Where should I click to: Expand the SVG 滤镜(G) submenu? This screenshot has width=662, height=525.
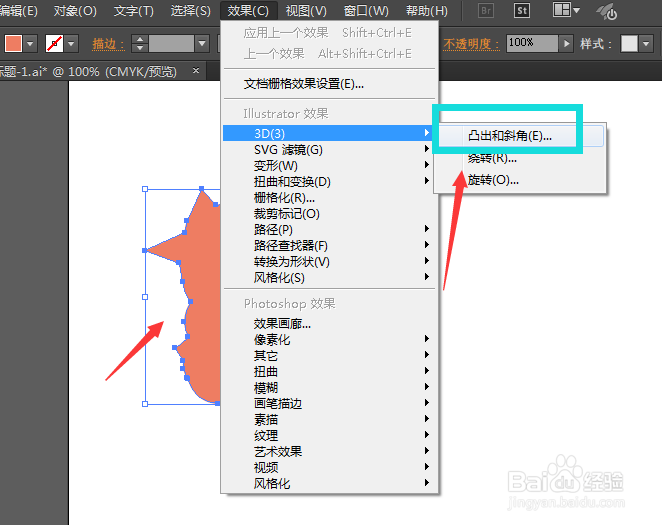(x=329, y=149)
